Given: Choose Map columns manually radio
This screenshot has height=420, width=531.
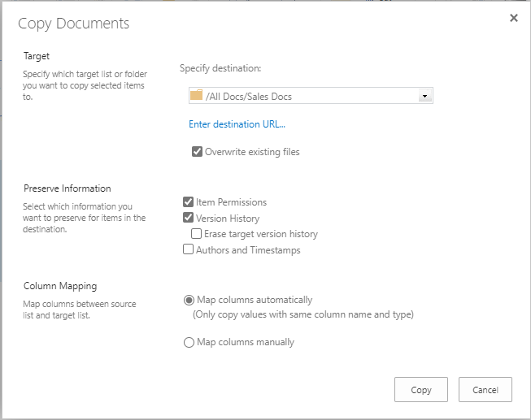Looking at the screenshot, I should tap(189, 342).
